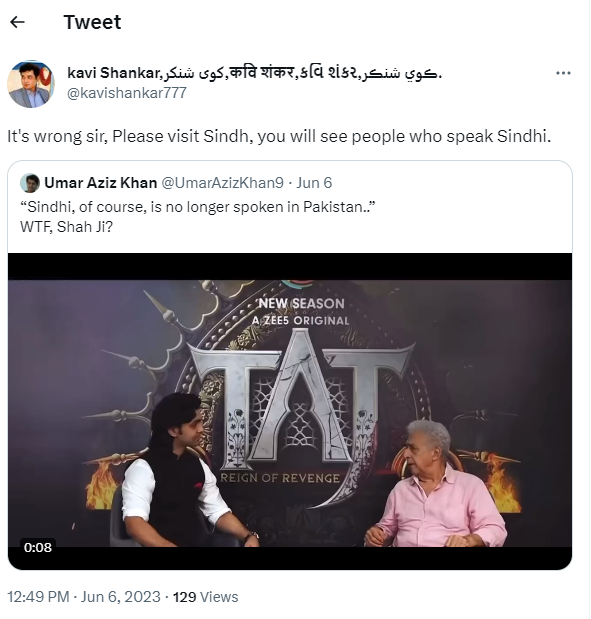Select the main tweet text about visiting Sindh
This screenshot has height=619, width=591.
[x=279, y=136]
